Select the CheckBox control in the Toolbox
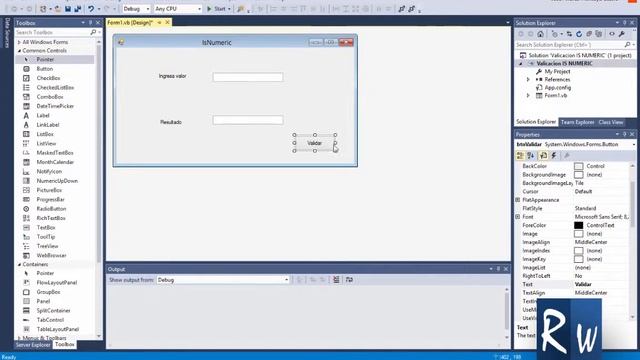Screen dimensions: 640x360 pyautogui.click(x=48, y=78)
